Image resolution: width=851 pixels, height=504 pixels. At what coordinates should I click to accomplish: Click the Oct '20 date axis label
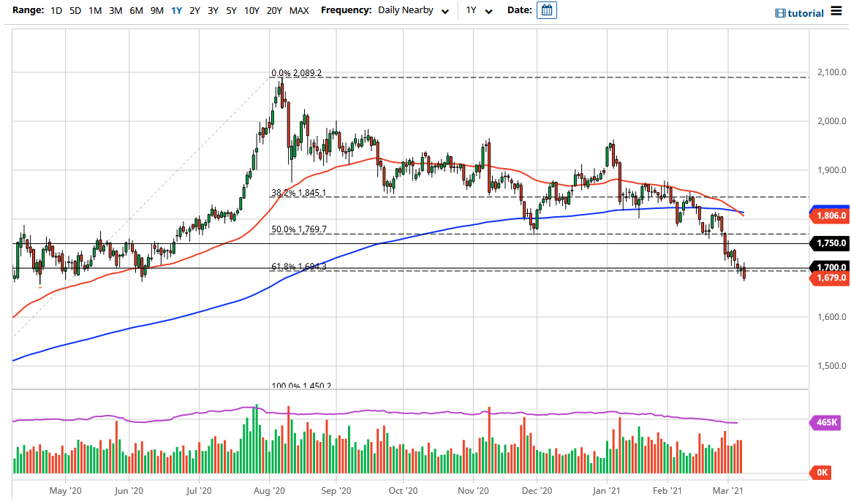[x=404, y=490]
